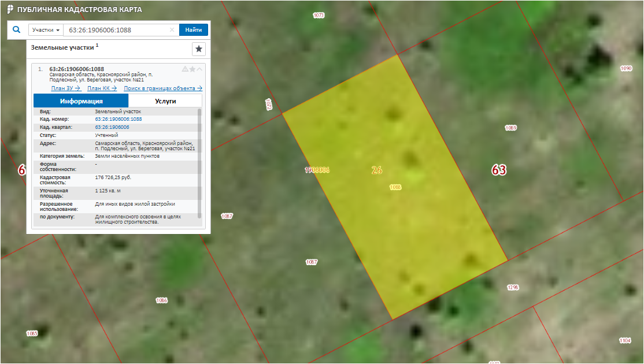The image size is (644, 364).
Task: Open favorites with the boxed star button
Action: point(199,49)
